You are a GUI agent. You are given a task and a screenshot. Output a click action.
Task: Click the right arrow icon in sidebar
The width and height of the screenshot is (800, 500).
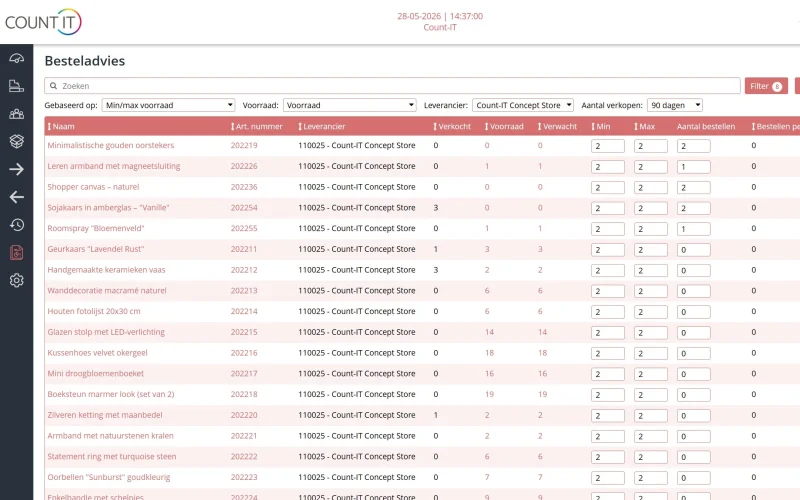pos(16,169)
